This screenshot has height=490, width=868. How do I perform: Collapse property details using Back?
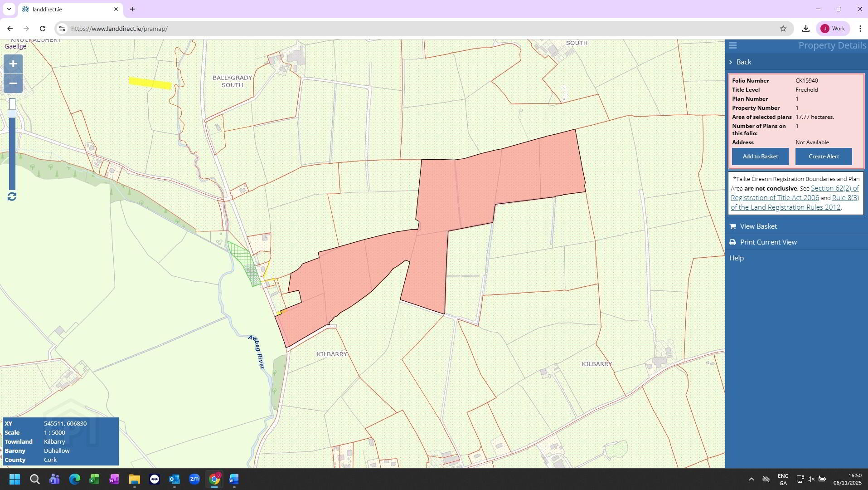[743, 62]
